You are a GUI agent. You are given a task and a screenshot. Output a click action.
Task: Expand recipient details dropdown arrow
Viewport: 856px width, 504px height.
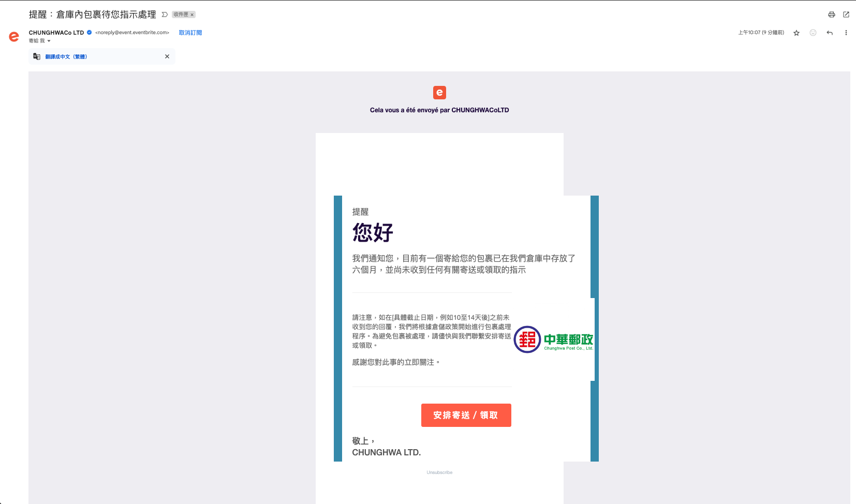coord(49,41)
